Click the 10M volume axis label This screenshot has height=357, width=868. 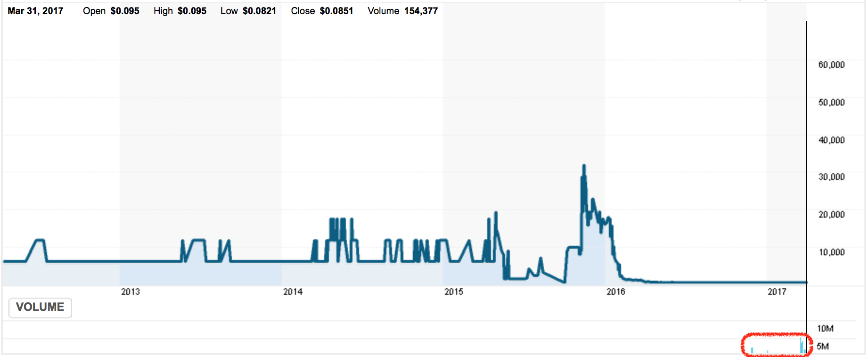pos(826,328)
